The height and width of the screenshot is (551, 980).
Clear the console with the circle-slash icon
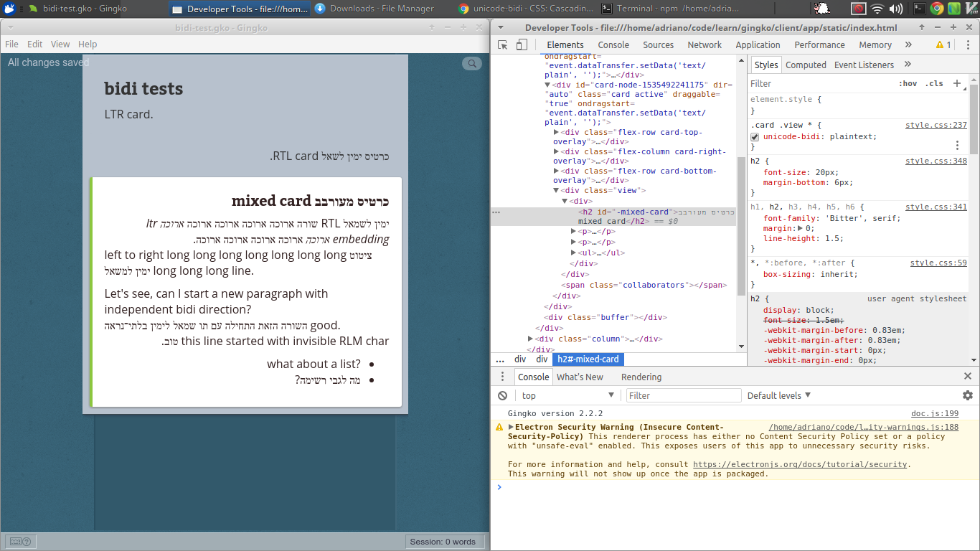coord(502,395)
